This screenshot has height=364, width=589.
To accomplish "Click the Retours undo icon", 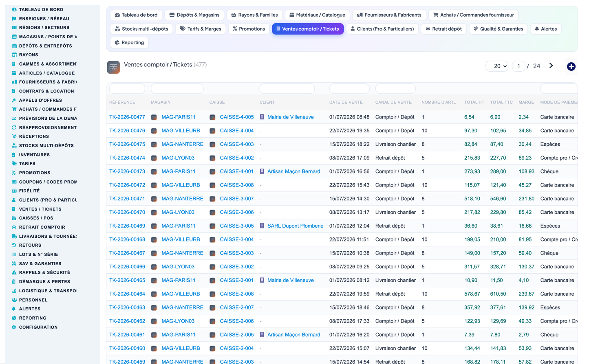I will [x=14, y=245].
